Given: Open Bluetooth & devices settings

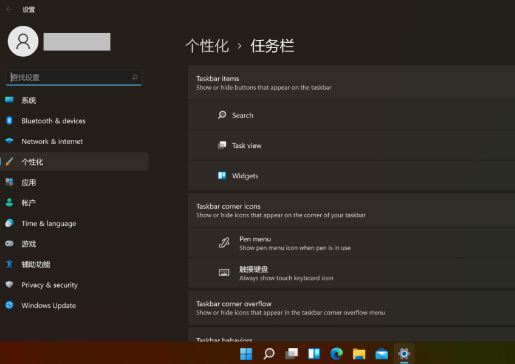Looking at the screenshot, I should click(x=74, y=121).
